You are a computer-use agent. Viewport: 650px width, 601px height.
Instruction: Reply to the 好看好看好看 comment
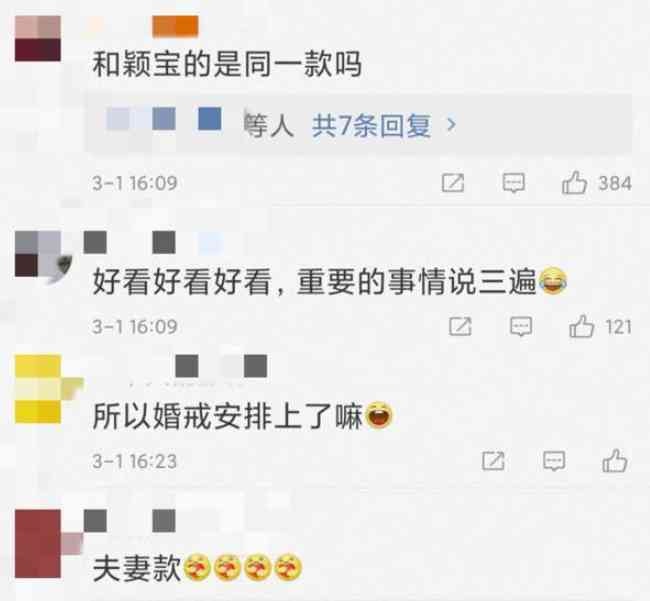[x=521, y=326]
